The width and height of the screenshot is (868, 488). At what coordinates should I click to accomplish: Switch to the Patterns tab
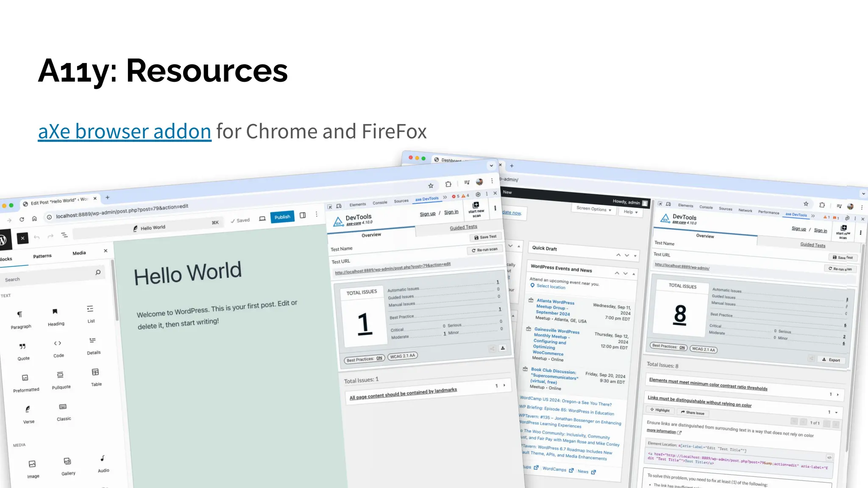(x=42, y=256)
